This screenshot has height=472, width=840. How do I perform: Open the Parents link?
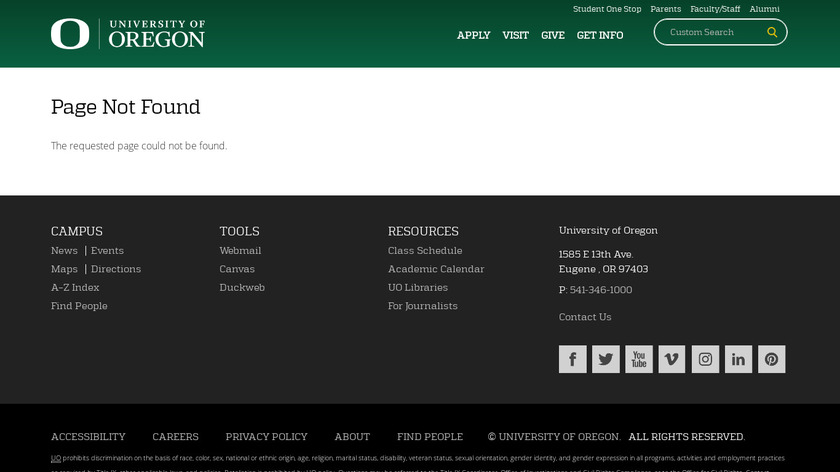coord(665,9)
